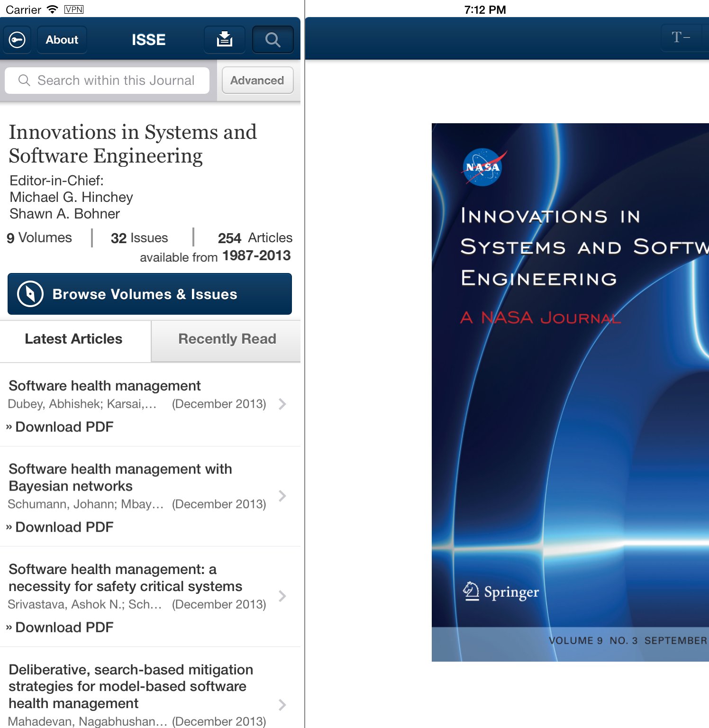Browse Volumes & Issues
709x728 pixels.
click(x=150, y=294)
